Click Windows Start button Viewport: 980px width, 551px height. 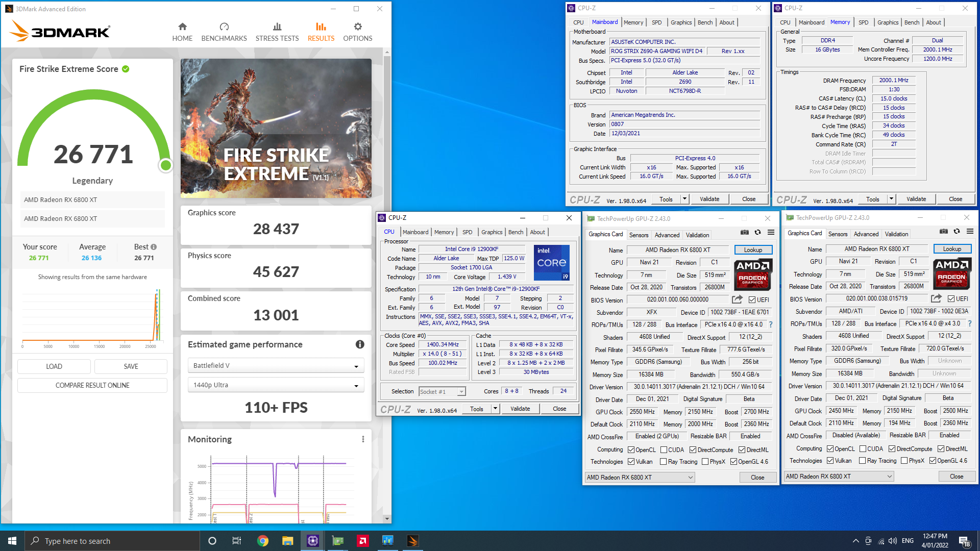coord(12,541)
